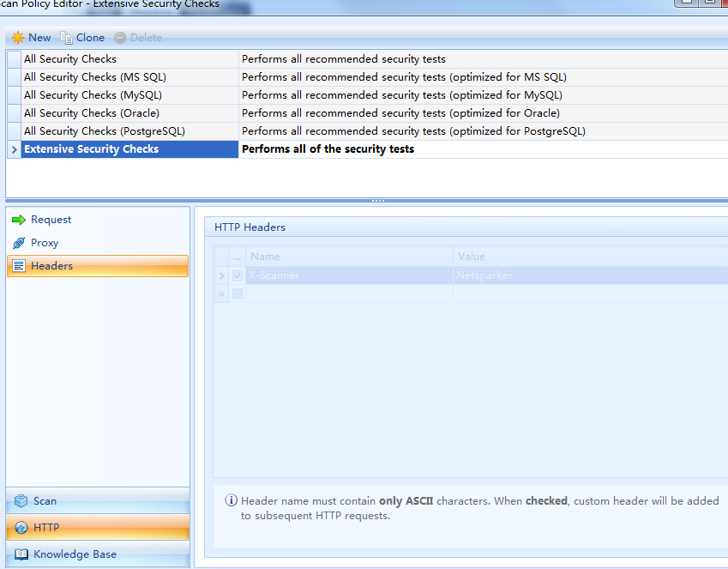The image size is (728, 569).
Task: Click the New policy star icon
Action: click(18, 38)
